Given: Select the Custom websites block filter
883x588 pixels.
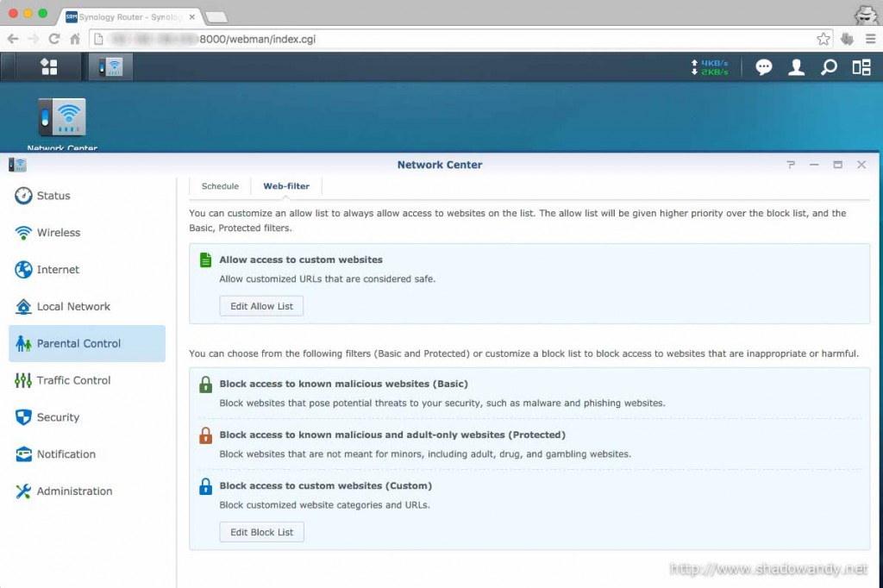Looking at the screenshot, I should [x=325, y=486].
